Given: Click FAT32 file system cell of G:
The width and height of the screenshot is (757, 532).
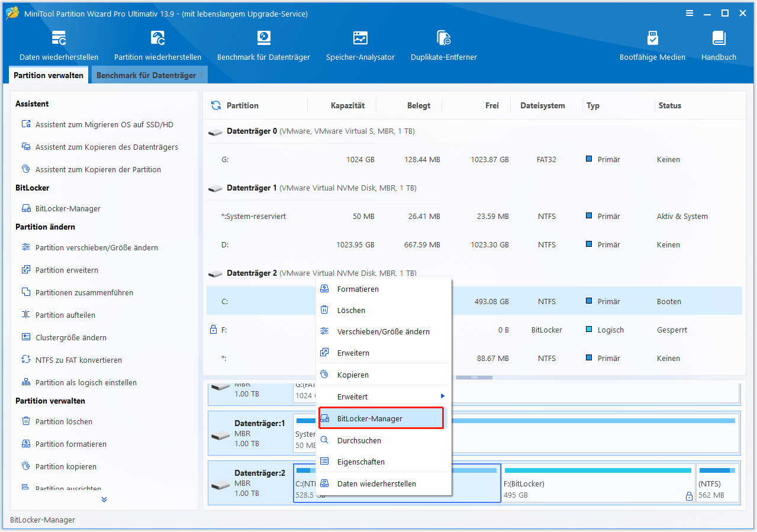Looking at the screenshot, I should tap(547, 160).
